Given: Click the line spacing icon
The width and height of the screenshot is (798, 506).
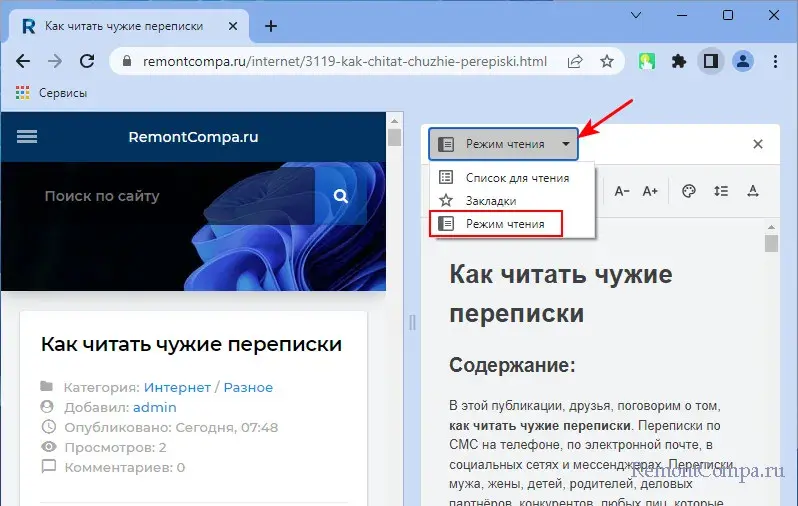Looking at the screenshot, I should pyautogui.click(x=720, y=191).
